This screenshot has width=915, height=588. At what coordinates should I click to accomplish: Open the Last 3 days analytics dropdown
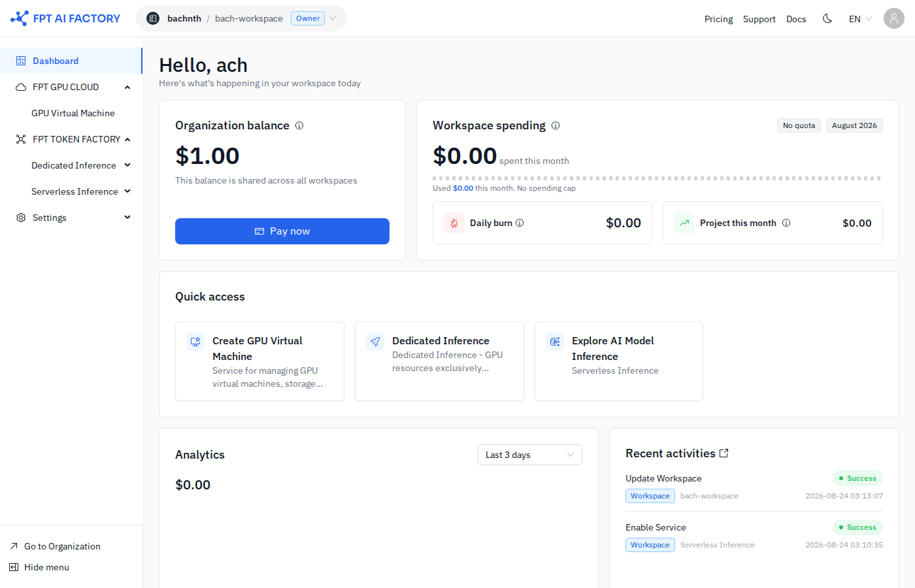pos(530,455)
